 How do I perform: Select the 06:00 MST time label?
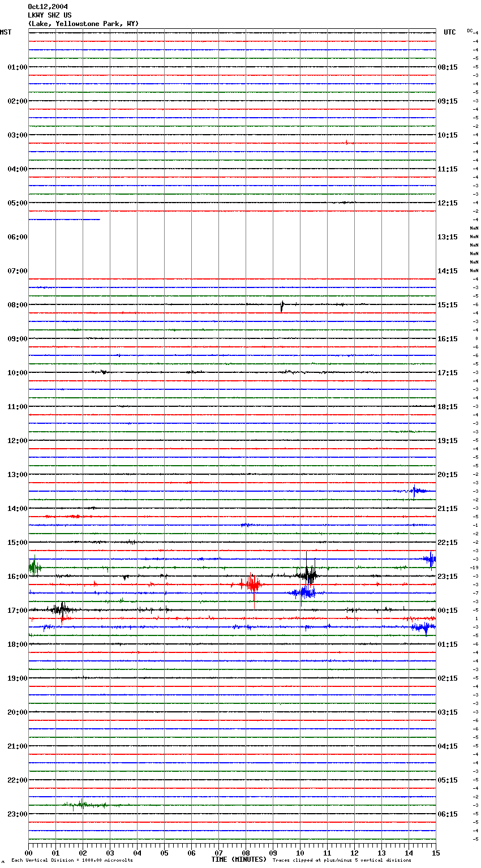18,237
